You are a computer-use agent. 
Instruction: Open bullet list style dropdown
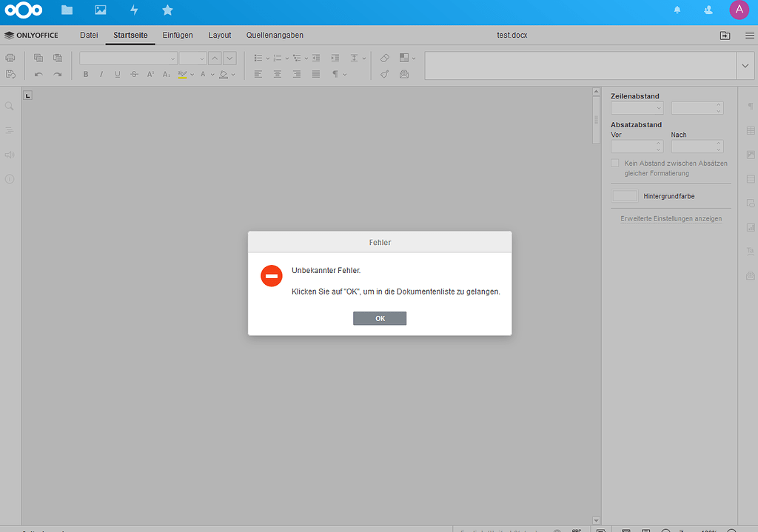tap(268, 58)
